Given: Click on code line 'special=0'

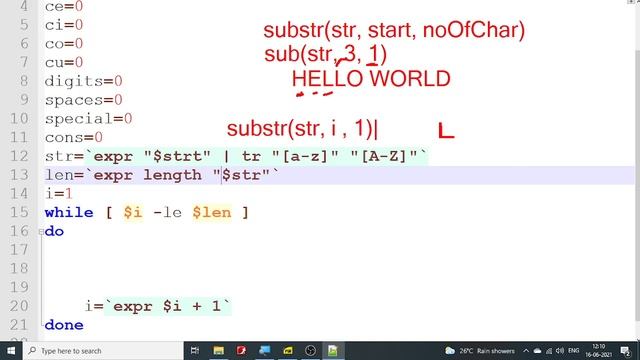Looking at the screenshot, I should (89, 118).
